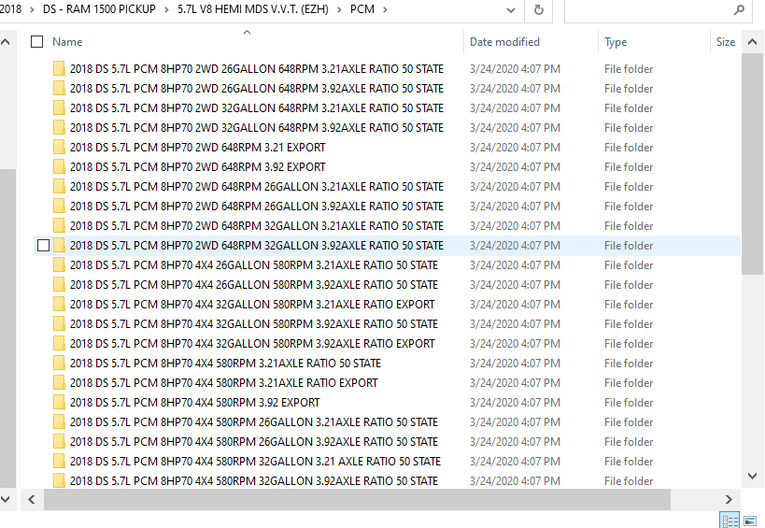Sort by the Date modified column
Image resolution: width=765 pixels, height=528 pixels.
click(504, 42)
